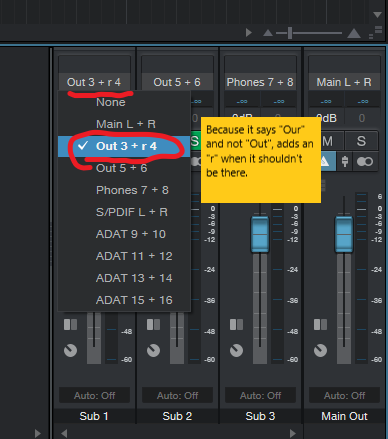
Task: Select ADAT 9 + 10 from the output list
Action: pyautogui.click(x=124, y=234)
